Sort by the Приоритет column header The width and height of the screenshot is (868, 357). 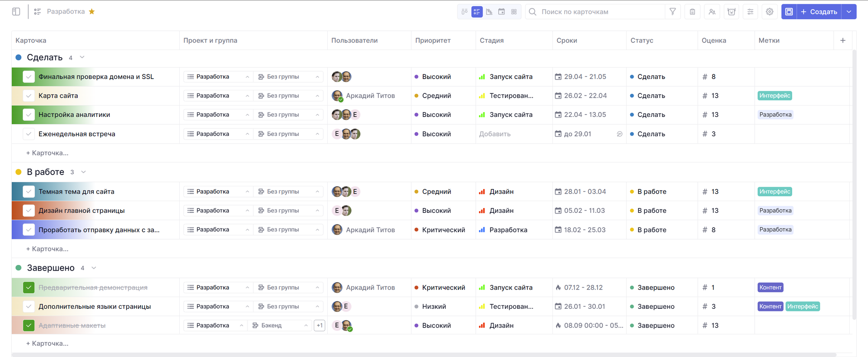433,40
